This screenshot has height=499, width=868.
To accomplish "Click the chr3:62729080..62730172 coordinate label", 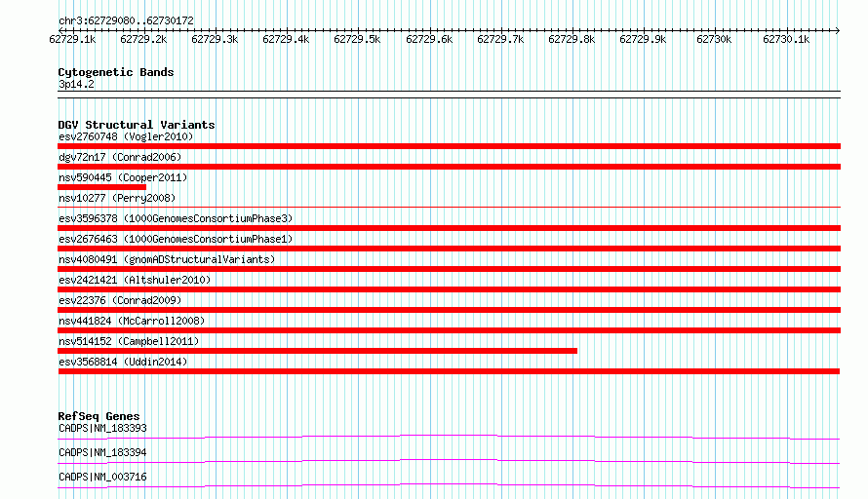I will [x=126, y=20].
